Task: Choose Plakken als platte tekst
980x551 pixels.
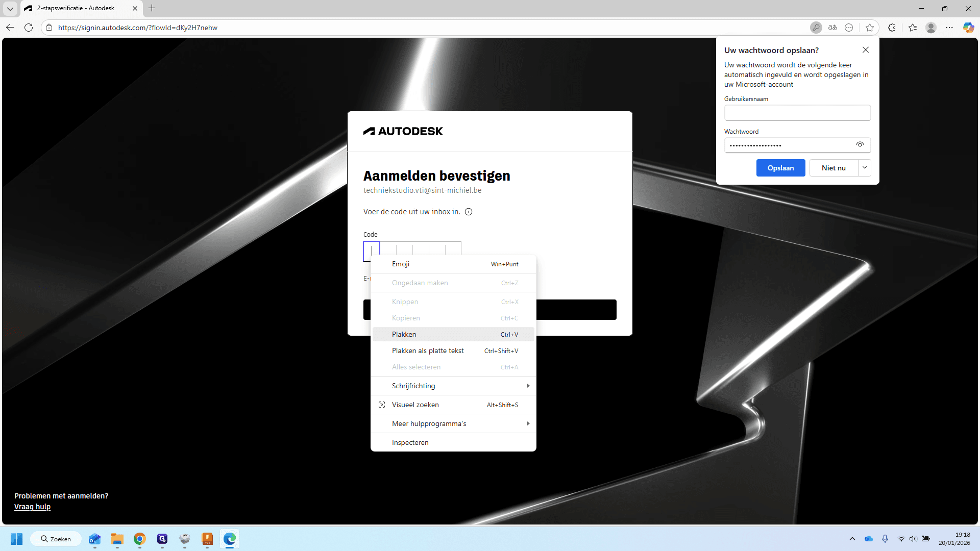Action: [x=453, y=350]
